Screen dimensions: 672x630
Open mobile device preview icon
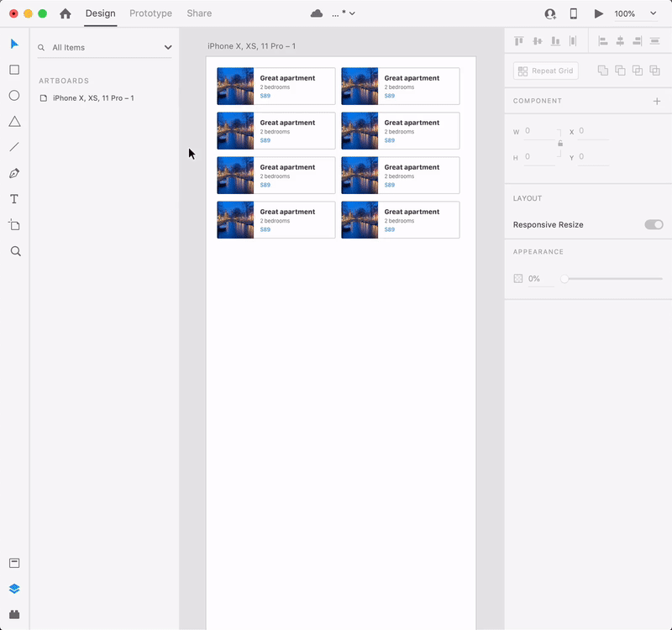click(574, 13)
